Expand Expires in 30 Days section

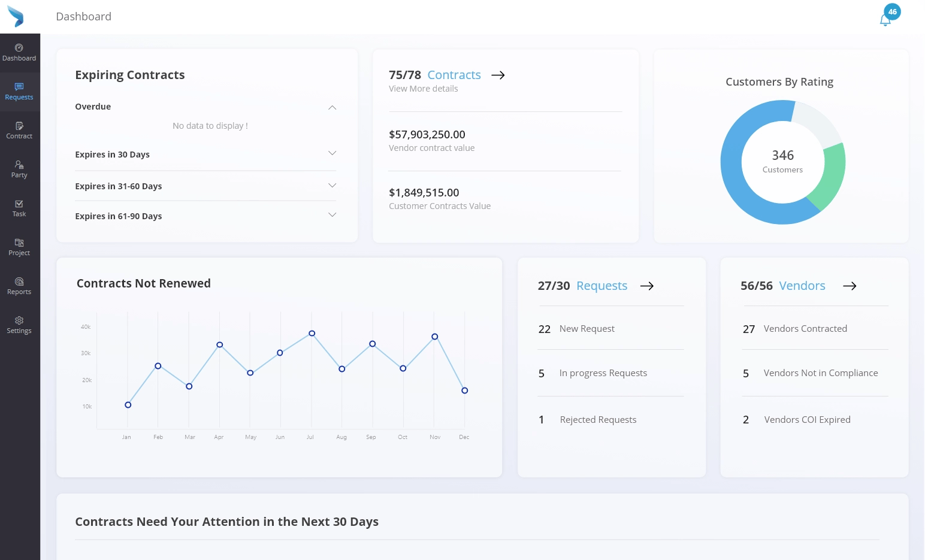point(332,154)
